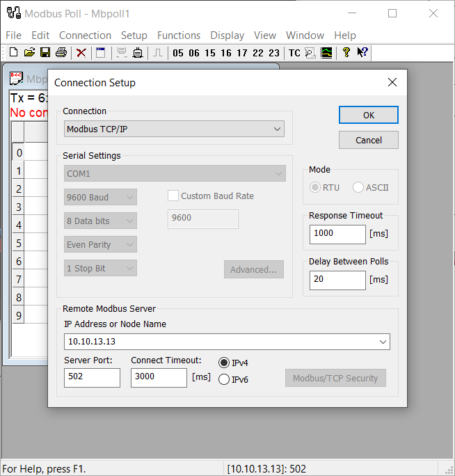
Task: Click the TC test center toolbar button
Action: 294,53
